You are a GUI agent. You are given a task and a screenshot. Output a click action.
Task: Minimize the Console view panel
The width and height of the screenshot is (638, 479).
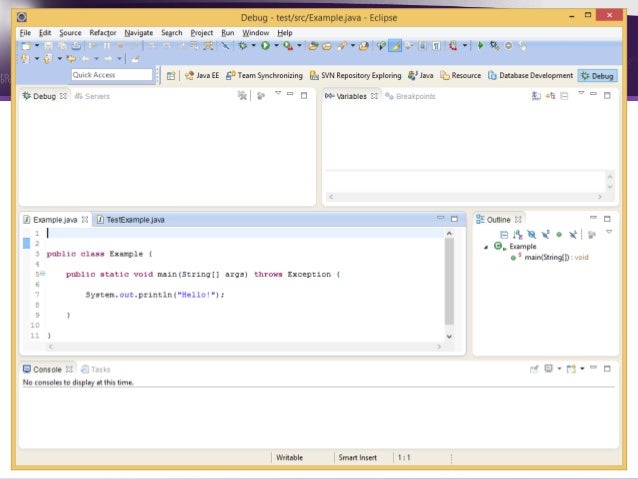(x=592, y=369)
